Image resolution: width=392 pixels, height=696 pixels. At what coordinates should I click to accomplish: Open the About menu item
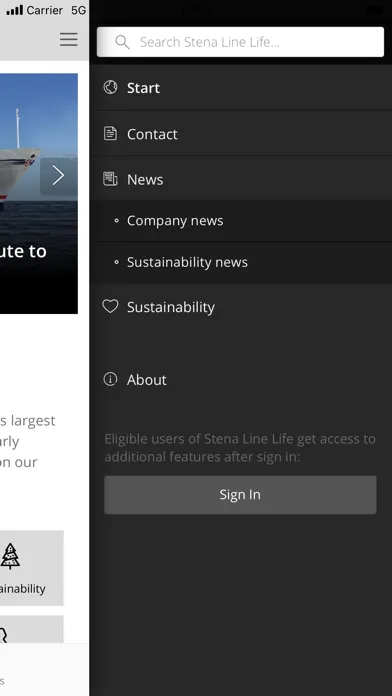(241, 380)
